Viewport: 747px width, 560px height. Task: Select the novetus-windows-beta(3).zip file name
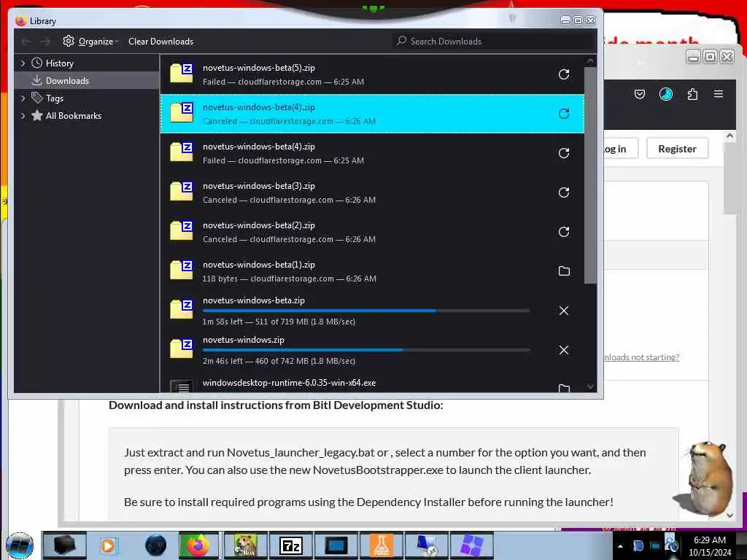(259, 186)
